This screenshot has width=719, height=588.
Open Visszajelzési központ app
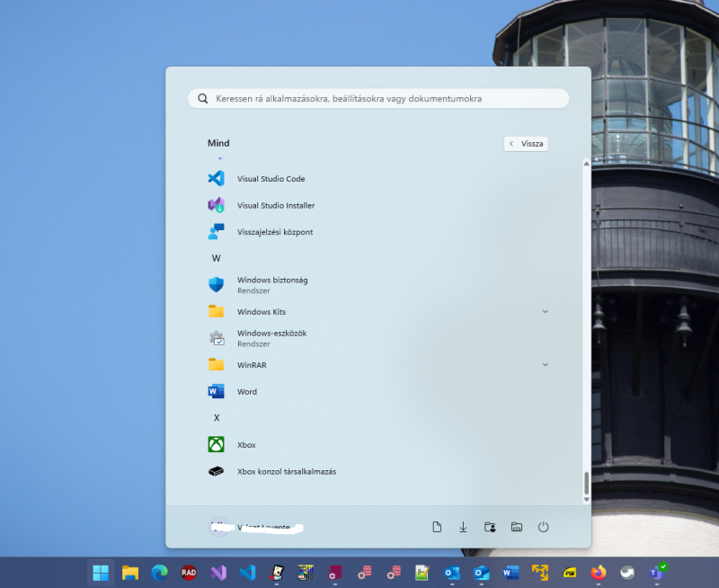[378, 232]
